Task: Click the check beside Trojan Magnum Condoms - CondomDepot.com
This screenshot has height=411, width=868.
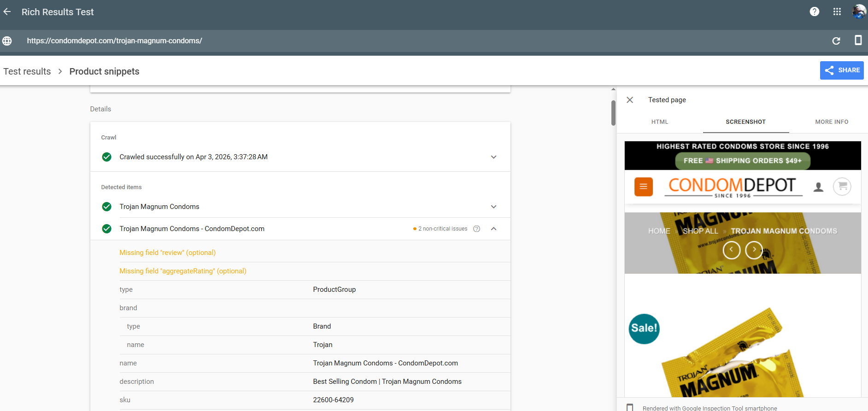Action: click(106, 229)
